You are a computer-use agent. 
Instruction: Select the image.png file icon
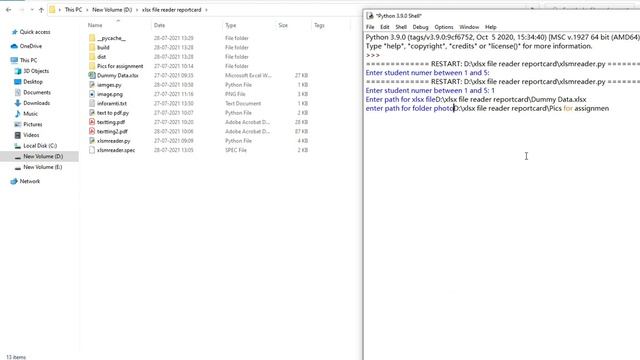pyautogui.click(x=92, y=94)
